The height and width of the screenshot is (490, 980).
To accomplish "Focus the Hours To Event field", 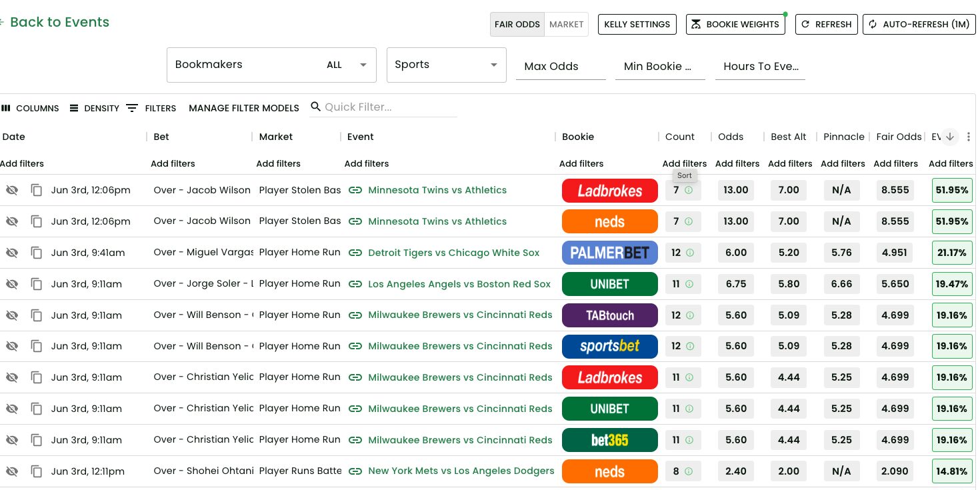I will (760, 66).
